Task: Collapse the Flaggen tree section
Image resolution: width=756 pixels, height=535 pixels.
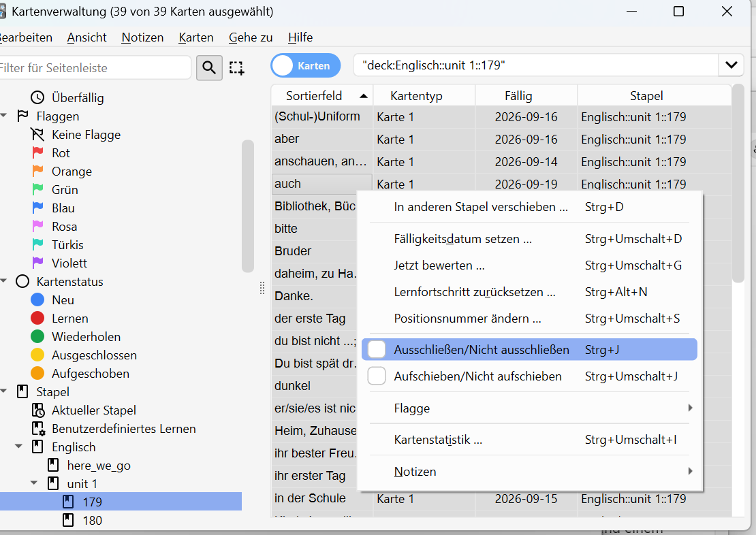Action: click(4, 116)
